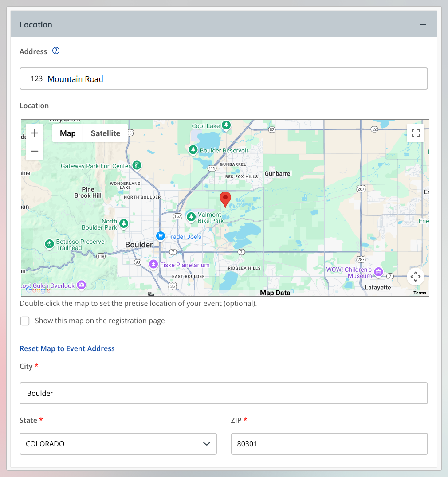Click the Coot Lake park marker
This screenshot has width=448, height=477.
(226, 125)
